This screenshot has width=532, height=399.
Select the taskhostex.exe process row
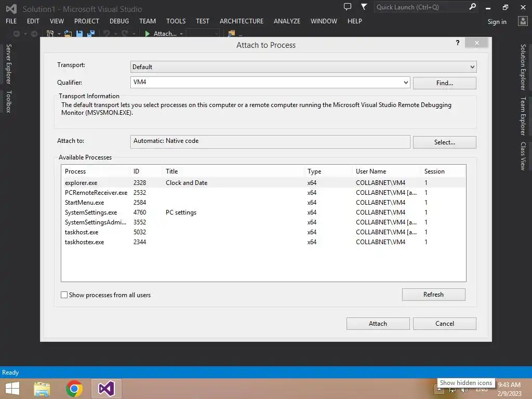point(263,242)
